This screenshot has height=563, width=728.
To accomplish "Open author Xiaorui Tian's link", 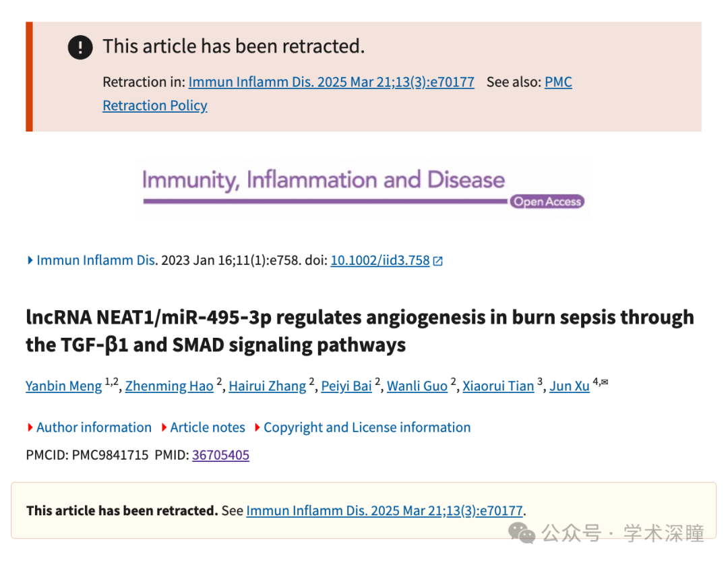I will pos(498,386).
